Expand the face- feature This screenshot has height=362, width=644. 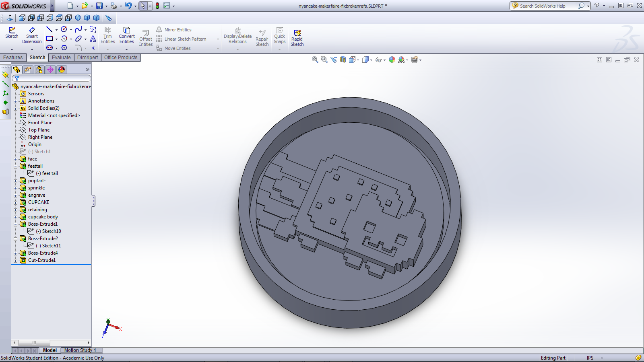tap(16, 159)
